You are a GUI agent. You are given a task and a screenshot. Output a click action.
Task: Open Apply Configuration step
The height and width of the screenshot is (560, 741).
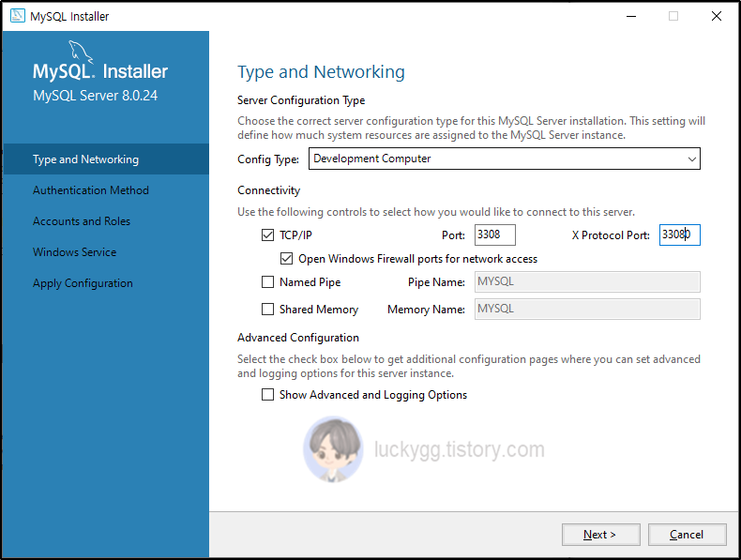[x=83, y=283]
